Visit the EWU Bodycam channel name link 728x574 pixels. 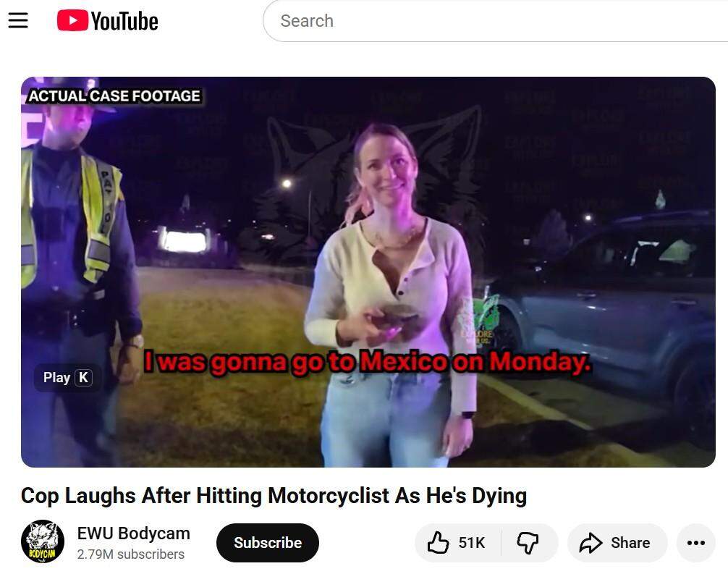pos(133,533)
